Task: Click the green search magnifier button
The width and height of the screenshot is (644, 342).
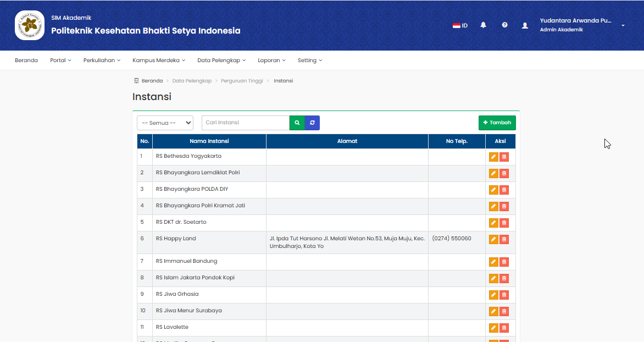Action: [x=297, y=123]
